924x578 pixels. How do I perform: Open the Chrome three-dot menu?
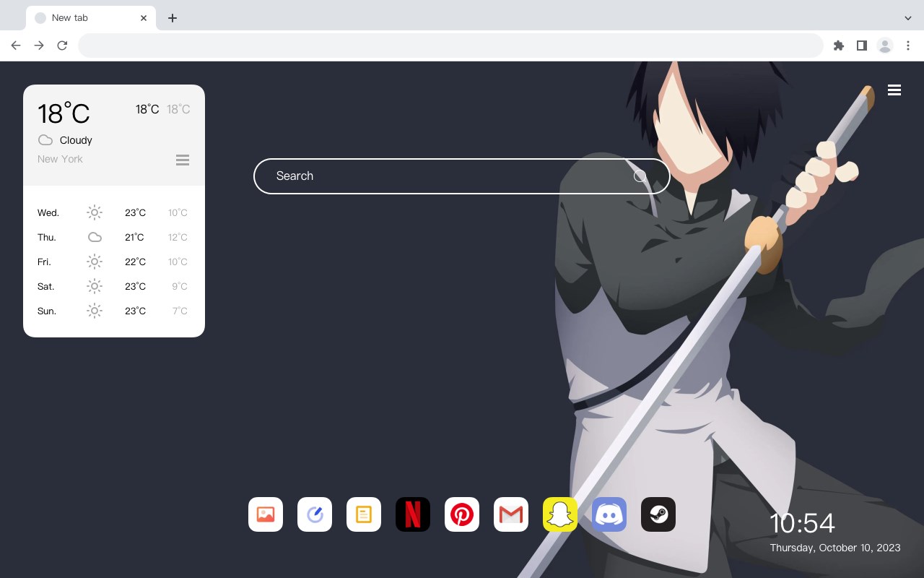908,46
